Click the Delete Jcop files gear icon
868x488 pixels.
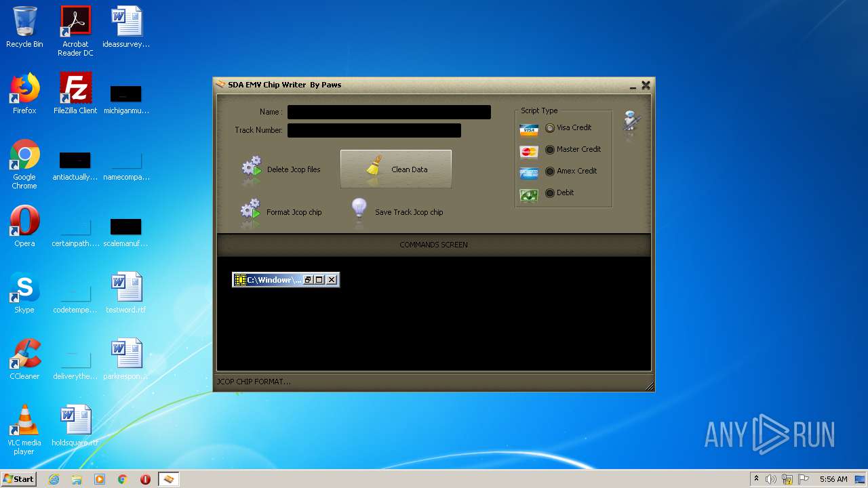(252, 169)
